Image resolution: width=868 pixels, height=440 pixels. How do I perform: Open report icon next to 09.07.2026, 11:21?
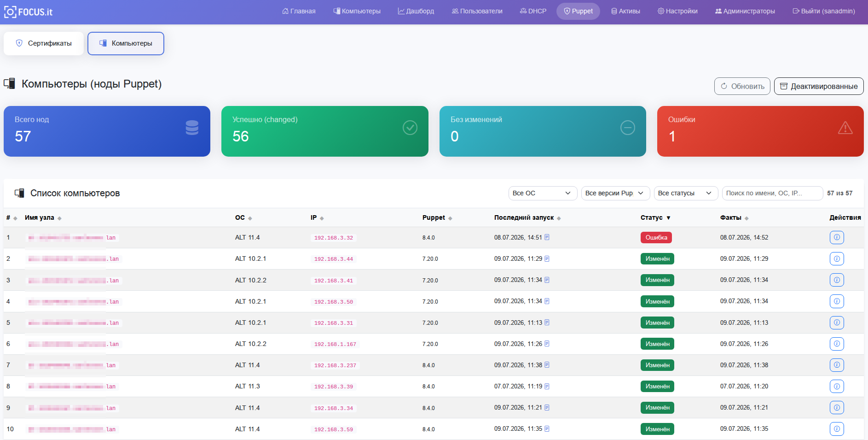coord(547,407)
